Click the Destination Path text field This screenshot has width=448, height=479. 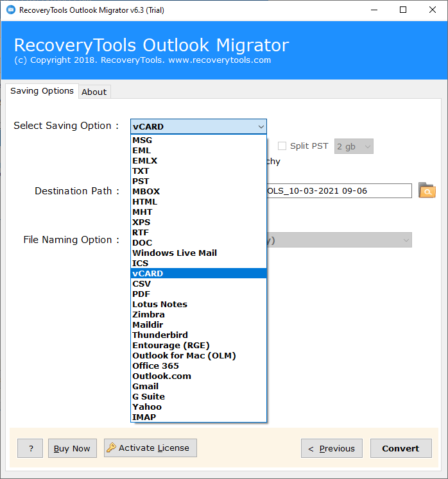[339, 191]
